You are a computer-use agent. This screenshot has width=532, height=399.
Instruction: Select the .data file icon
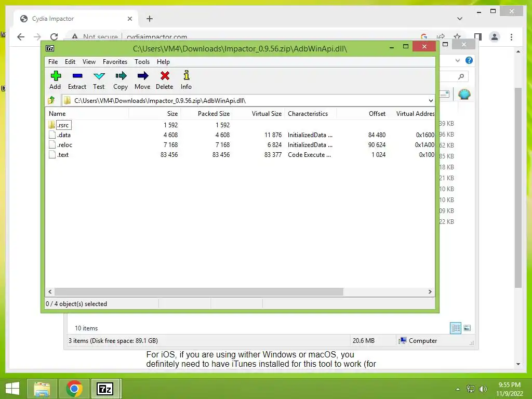pos(52,135)
